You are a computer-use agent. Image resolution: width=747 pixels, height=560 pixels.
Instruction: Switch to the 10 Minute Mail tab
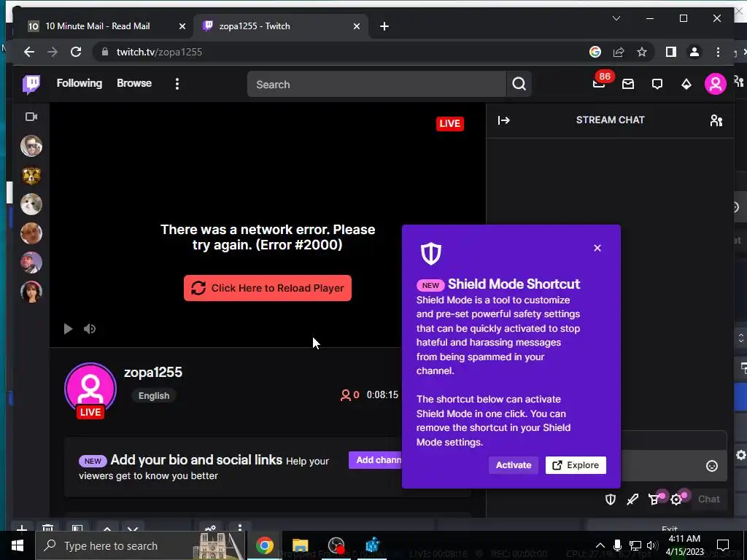pos(98,26)
